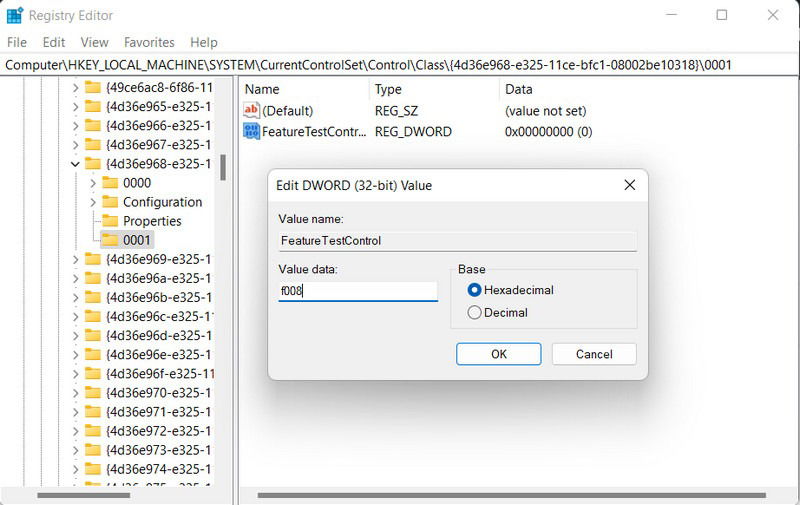Click the Properties subkey folder icon
The height and width of the screenshot is (505, 800).
(110, 221)
